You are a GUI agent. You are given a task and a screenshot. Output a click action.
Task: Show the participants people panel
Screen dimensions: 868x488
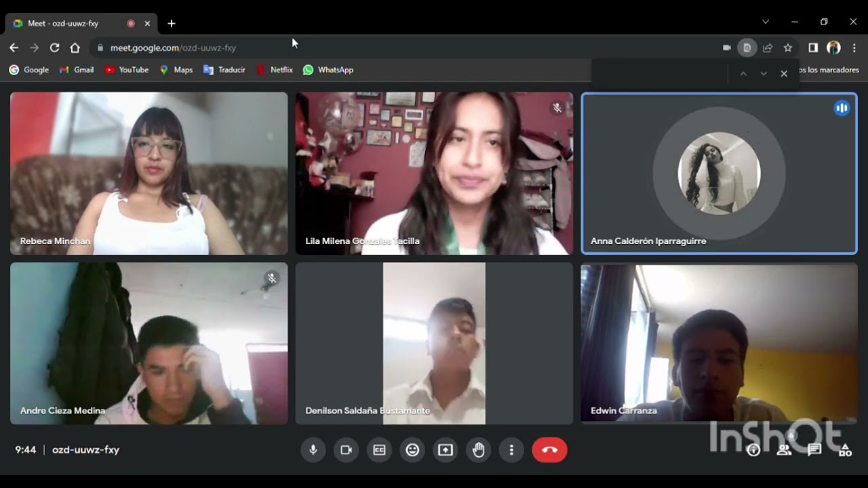784,450
